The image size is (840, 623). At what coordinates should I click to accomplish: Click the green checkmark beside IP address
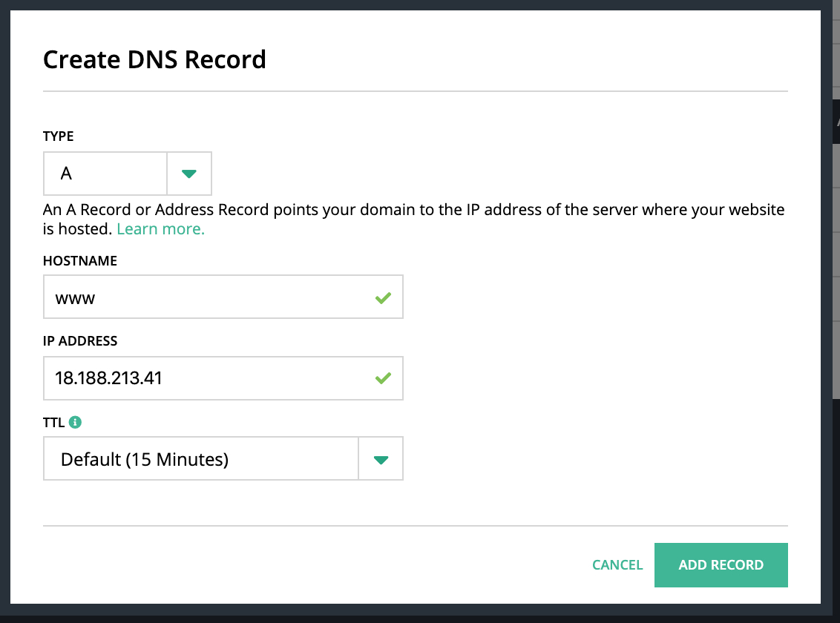(384, 378)
